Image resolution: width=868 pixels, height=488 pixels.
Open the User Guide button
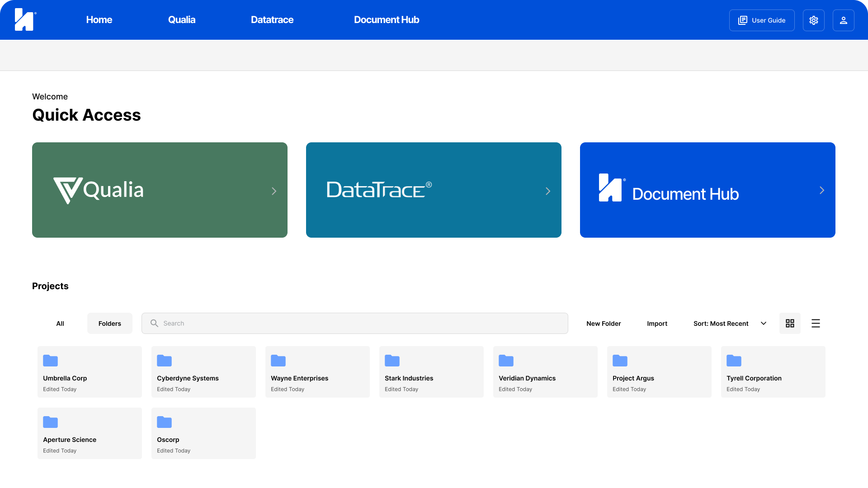762,20
